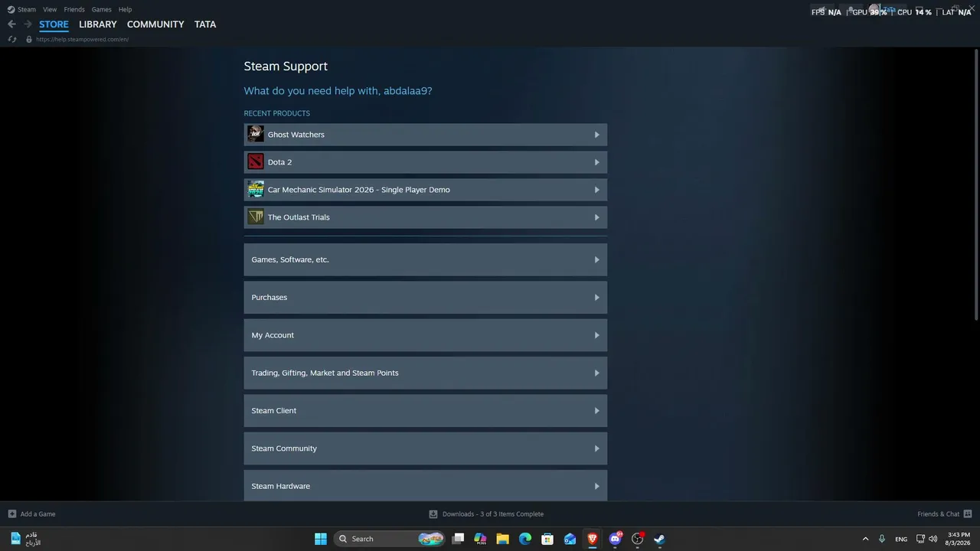Viewport: 980px width, 551px height.
Task: Click the Steam Support heading
Action: [x=286, y=67]
